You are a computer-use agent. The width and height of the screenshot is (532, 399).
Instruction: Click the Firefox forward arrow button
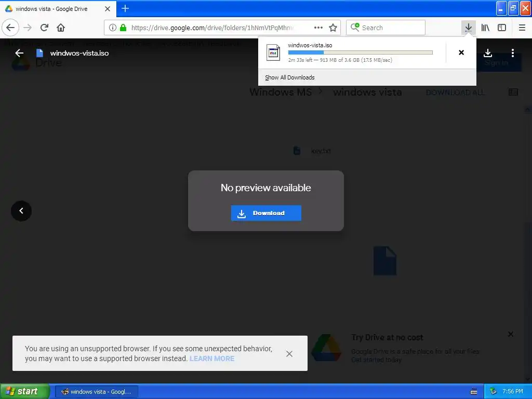(28, 28)
